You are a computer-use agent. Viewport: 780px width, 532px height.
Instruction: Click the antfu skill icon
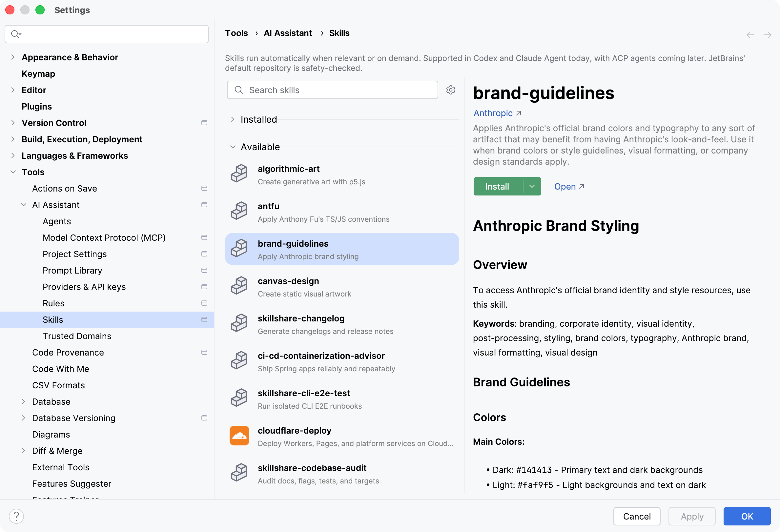239,211
